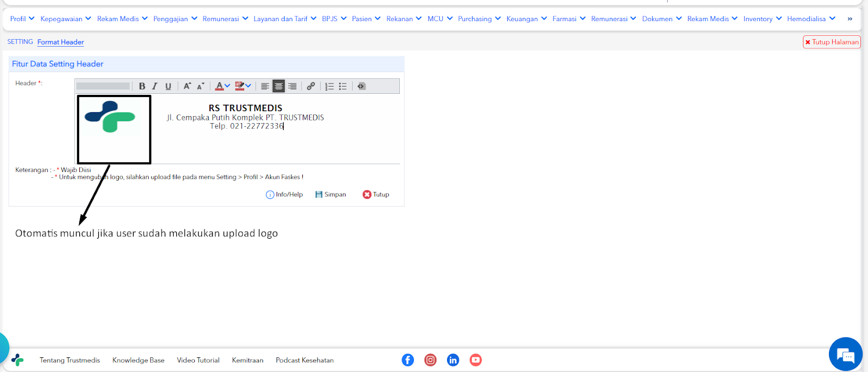This screenshot has height=372, width=868.
Task: Open the Keuangan dropdown
Action: [x=527, y=18]
